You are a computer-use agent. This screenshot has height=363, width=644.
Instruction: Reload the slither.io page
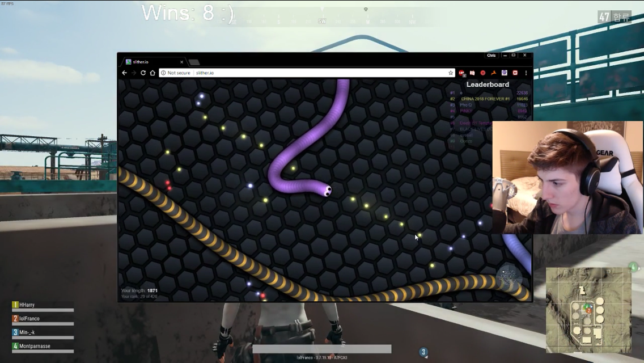143,73
